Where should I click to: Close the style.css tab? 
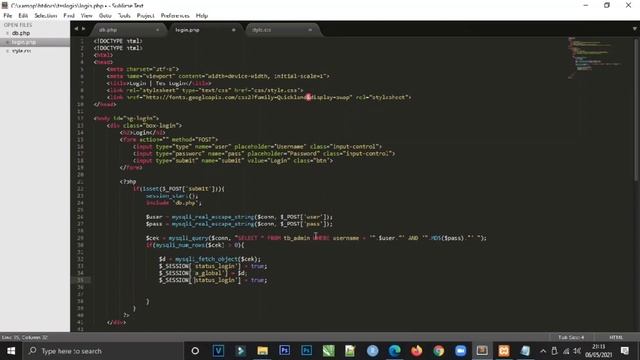[310, 30]
